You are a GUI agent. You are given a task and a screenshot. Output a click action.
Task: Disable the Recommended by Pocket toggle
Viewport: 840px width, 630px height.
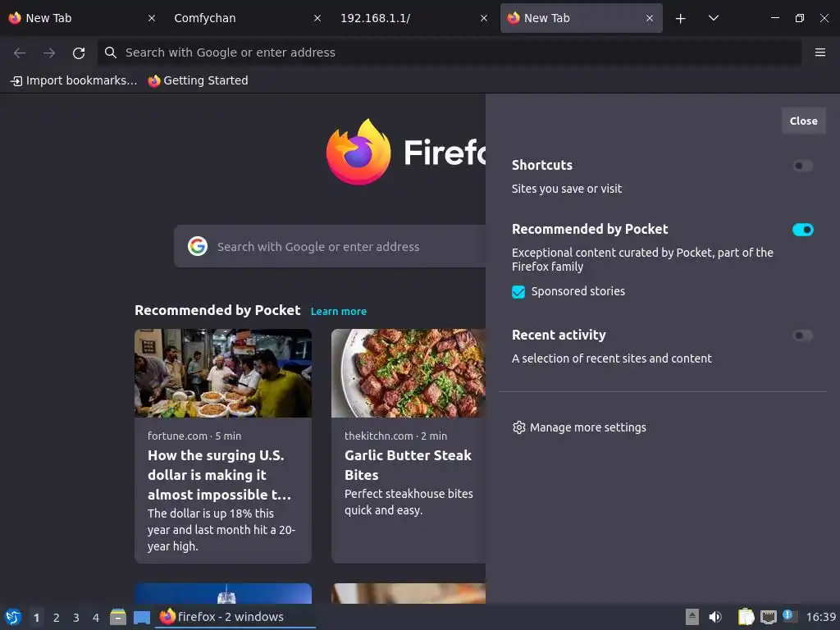coord(802,230)
